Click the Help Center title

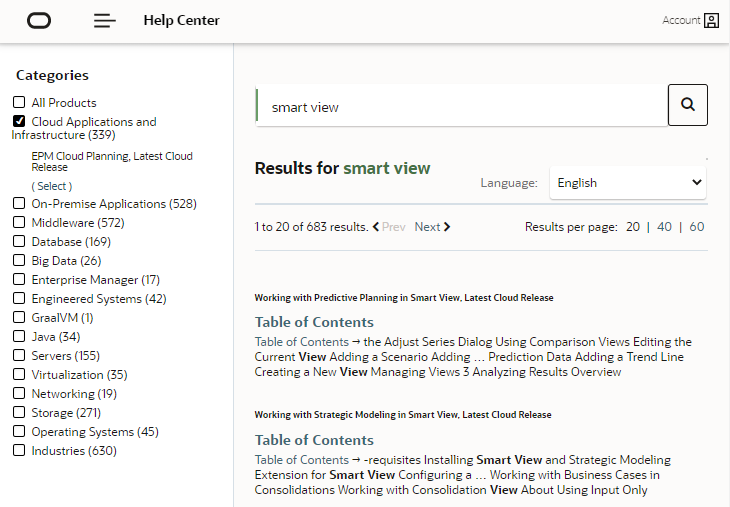point(181,21)
